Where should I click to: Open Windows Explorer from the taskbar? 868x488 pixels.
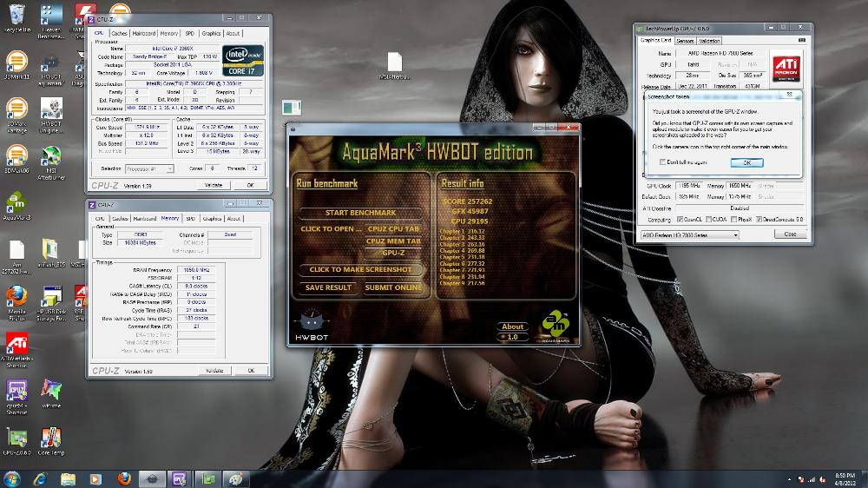68,479
